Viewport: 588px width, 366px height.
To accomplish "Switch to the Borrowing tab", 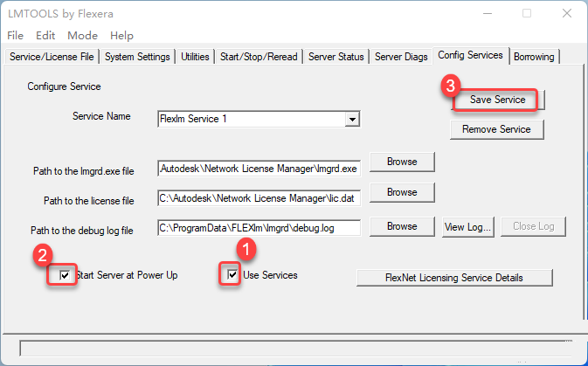I will click(x=534, y=57).
